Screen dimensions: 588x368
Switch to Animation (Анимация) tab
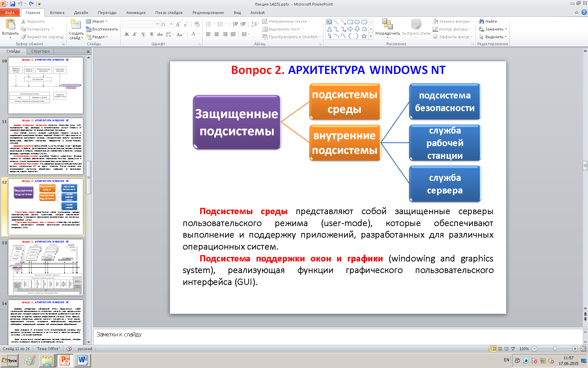click(136, 13)
